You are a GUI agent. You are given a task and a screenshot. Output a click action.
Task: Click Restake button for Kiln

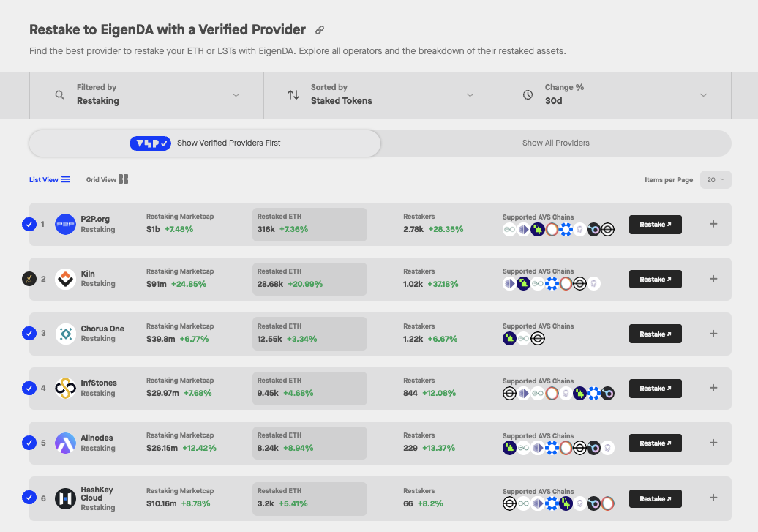(x=655, y=279)
